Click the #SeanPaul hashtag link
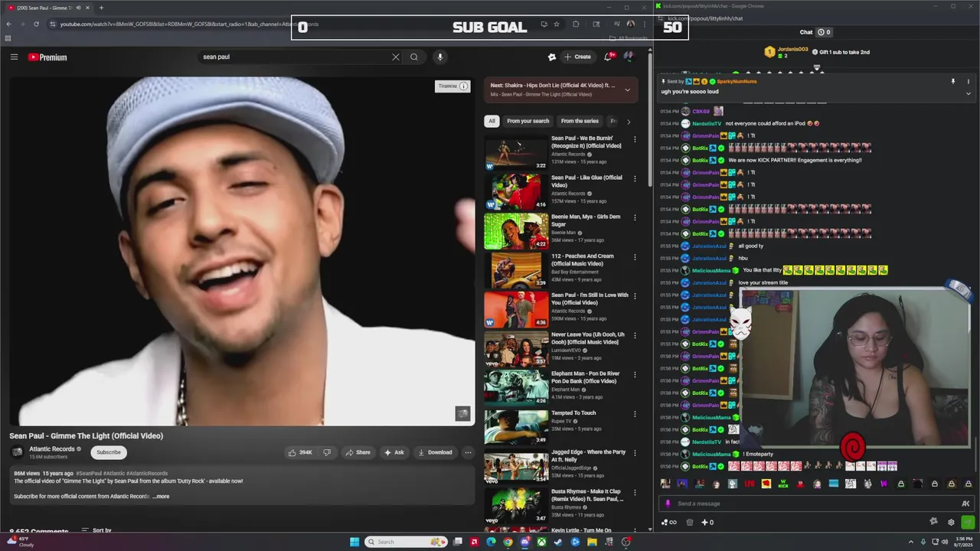The width and height of the screenshot is (980, 551). pos(90,474)
